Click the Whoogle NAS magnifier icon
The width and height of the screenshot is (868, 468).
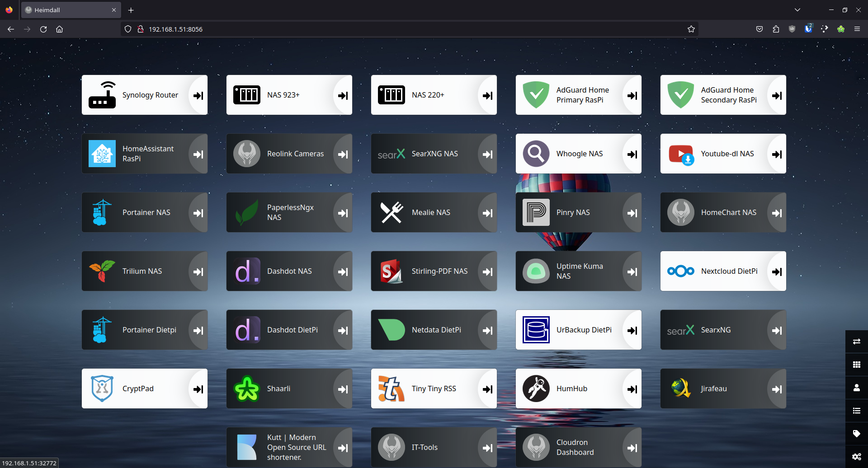click(x=536, y=154)
